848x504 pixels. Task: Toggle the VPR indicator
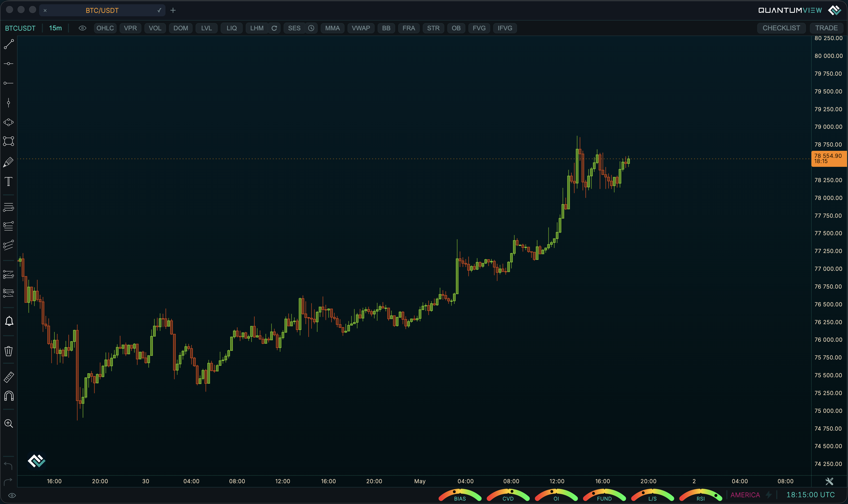(130, 28)
